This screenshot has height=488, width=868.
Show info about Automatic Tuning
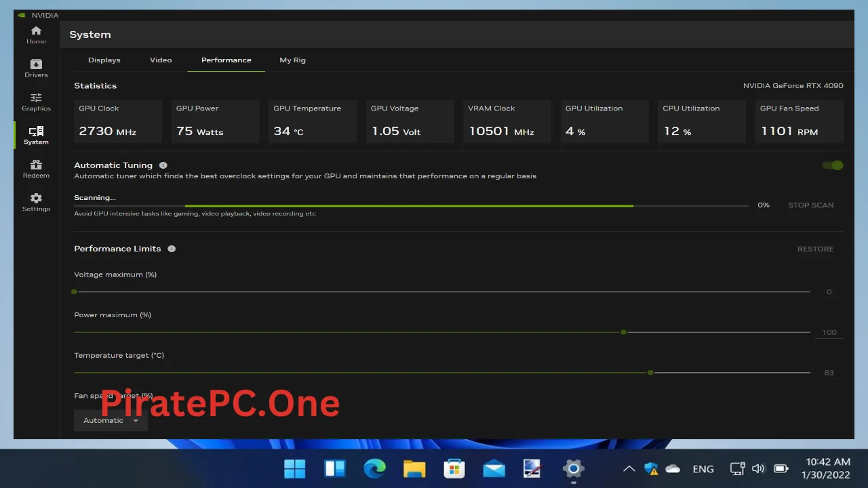[163, 165]
